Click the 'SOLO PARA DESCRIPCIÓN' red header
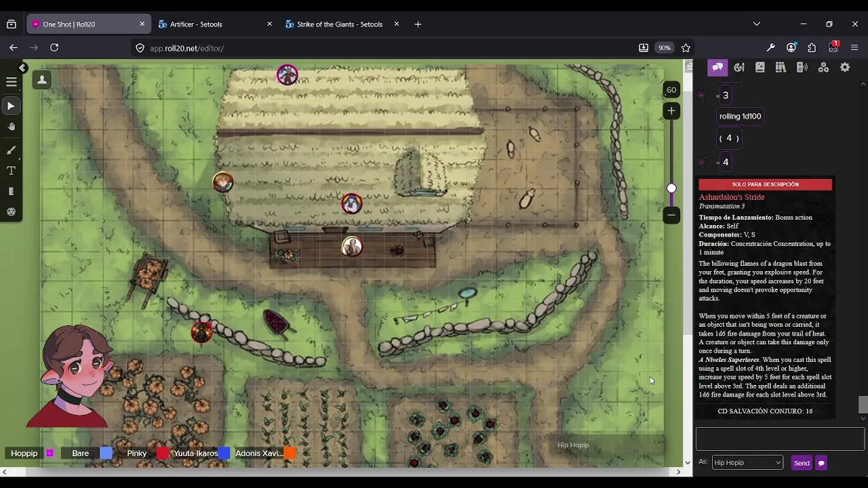868x488 pixels. 765,184
